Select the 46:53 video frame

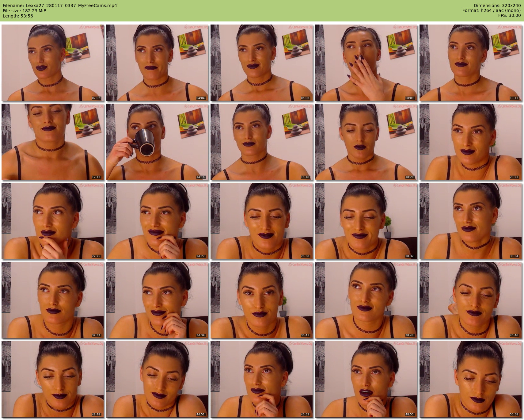(262, 379)
